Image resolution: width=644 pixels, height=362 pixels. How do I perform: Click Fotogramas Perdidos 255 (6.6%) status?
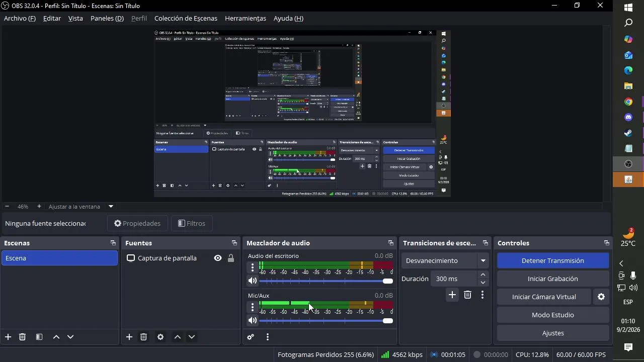tap(326, 354)
